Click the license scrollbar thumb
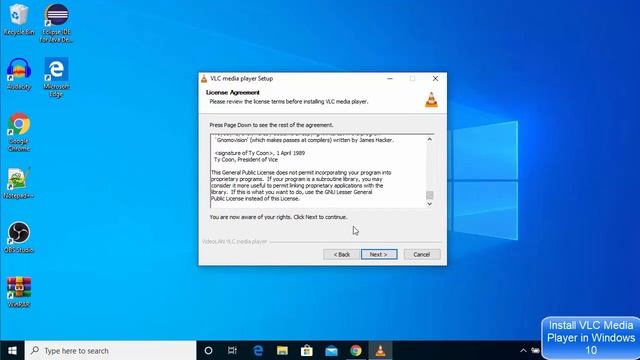 click(x=429, y=195)
